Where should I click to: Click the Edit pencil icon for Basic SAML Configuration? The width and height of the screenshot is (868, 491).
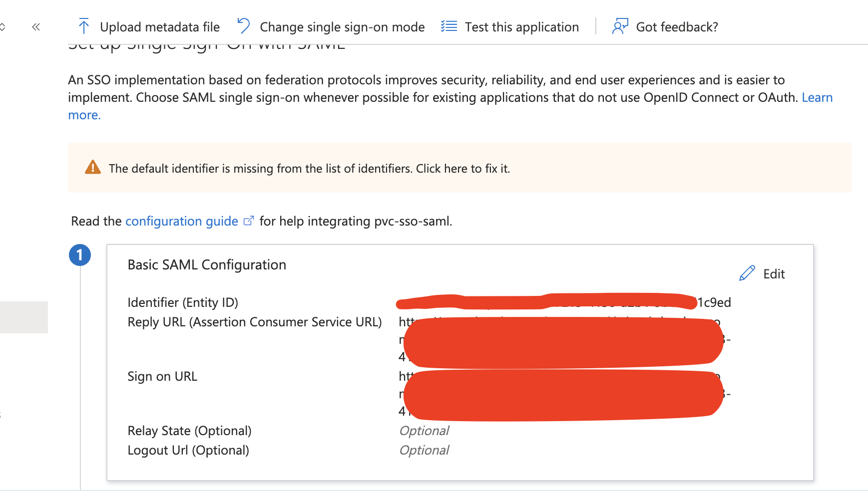pyautogui.click(x=746, y=272)
